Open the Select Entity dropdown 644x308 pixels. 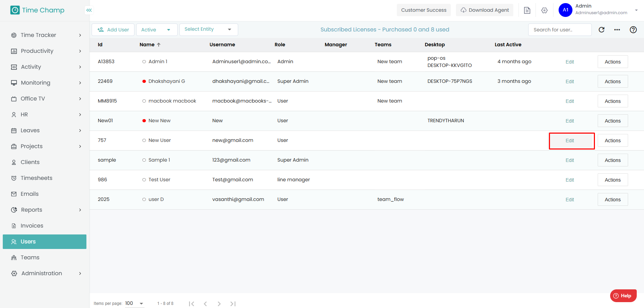point(208,30)
